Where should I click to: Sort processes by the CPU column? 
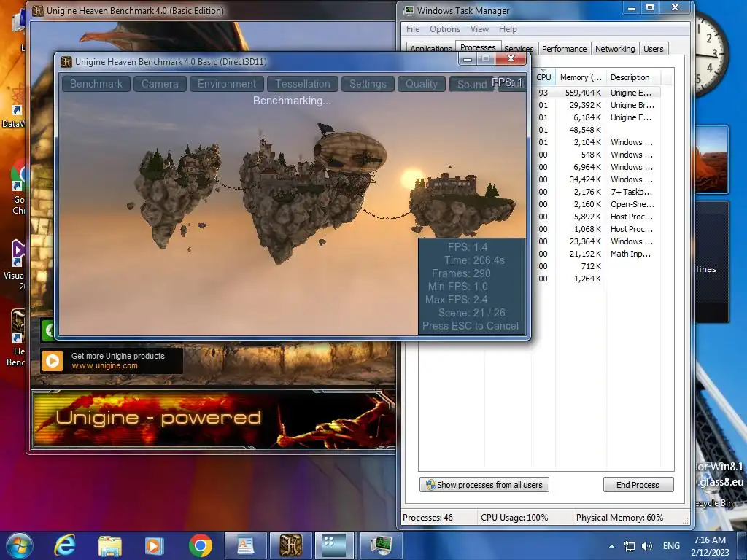pyautogui.click(x=543, y=77)
